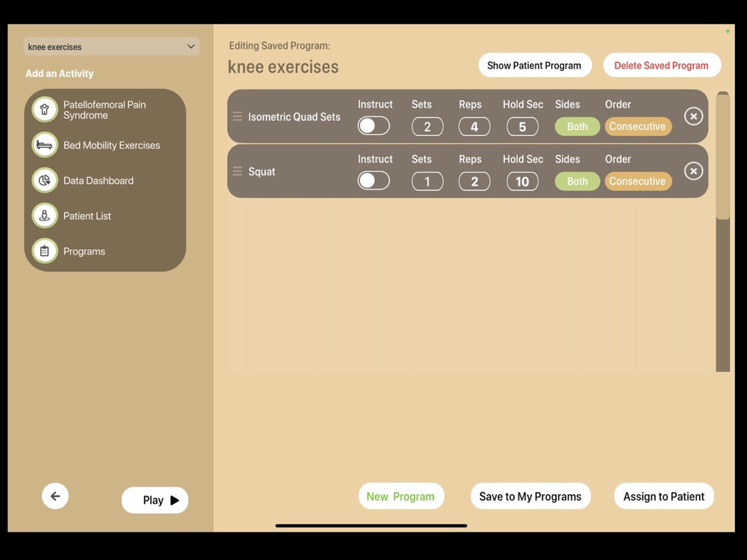
Task: Play the knee exercises program
Action: [155, 500]
